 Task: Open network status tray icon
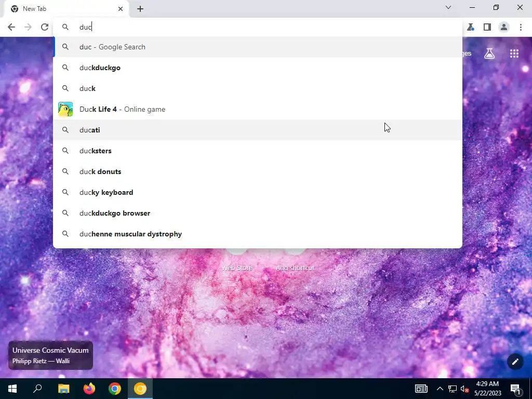[x=453, y=389]
